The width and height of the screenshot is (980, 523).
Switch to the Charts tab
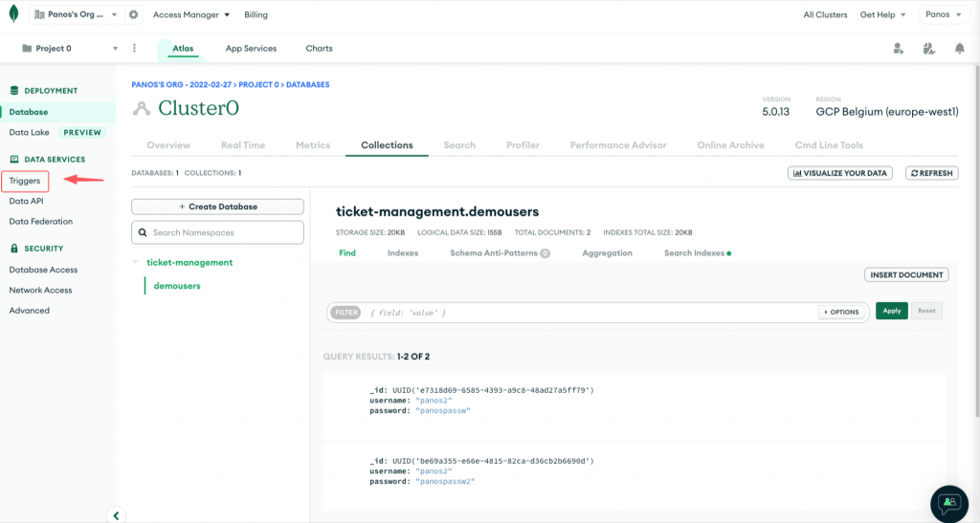pos(319,48)
